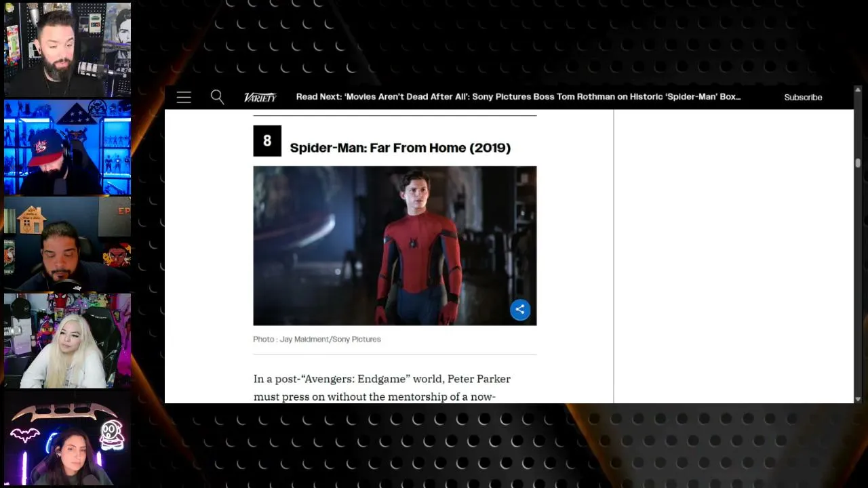Open the Spider-Man movie still image
This screenshot has height=488, width=868.
[x=395, y=245]
